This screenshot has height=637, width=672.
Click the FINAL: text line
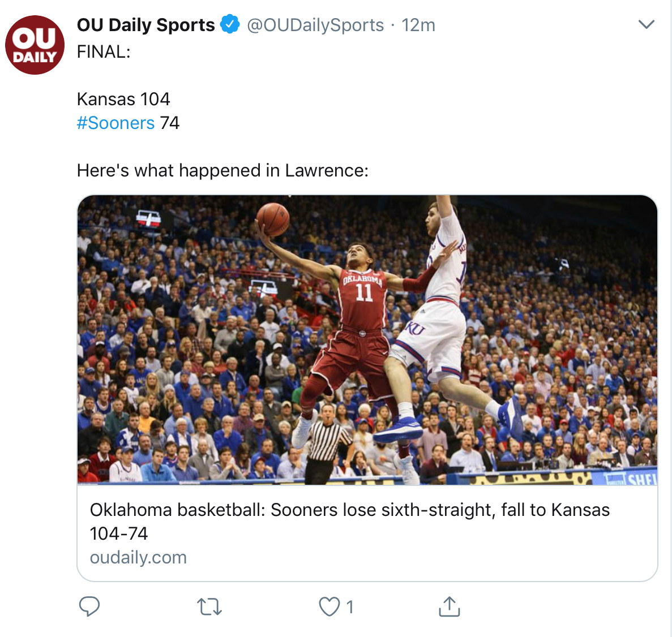[104, 51]
